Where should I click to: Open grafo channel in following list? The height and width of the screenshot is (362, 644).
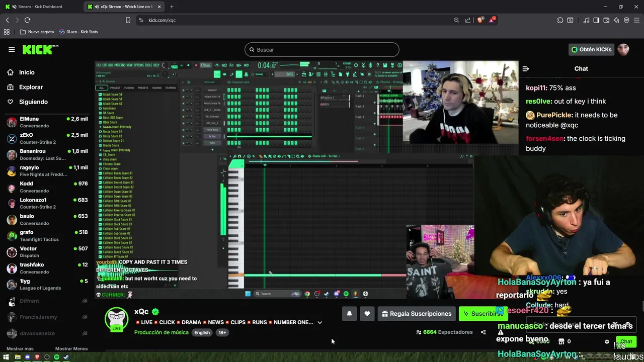click(x=47, y=235)
